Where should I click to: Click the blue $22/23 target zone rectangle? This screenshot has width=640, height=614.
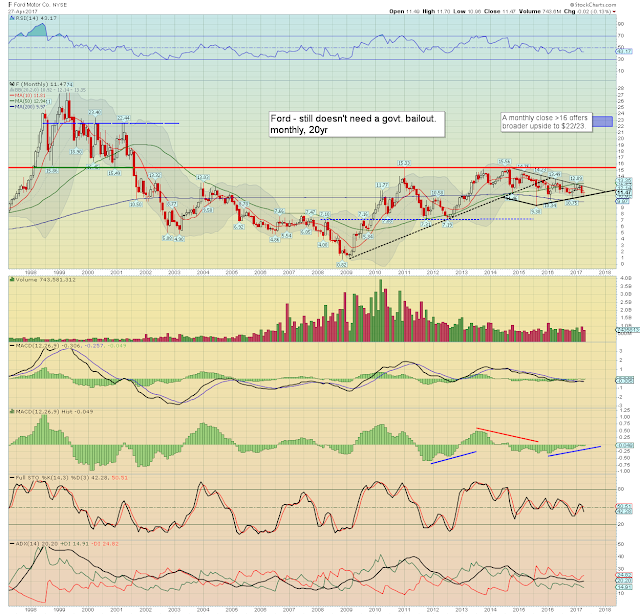click(602, 121)
